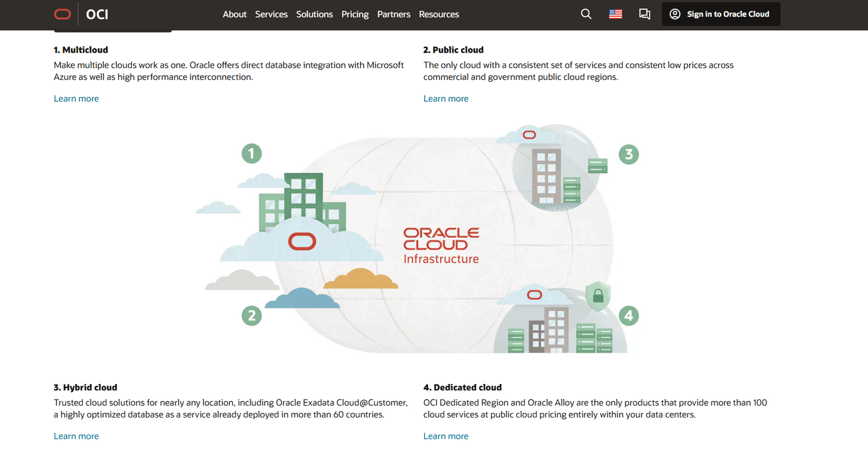This screenshot has height=458, width=868.
Task: Expand the Services navigation menu
Action: (271, 14)
